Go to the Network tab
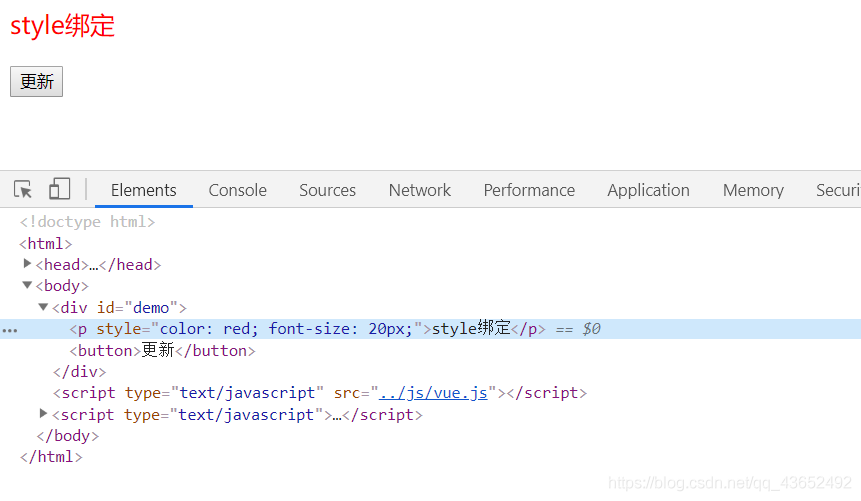The width and height of the screenshot is (861, 501). tap(420, 190)
